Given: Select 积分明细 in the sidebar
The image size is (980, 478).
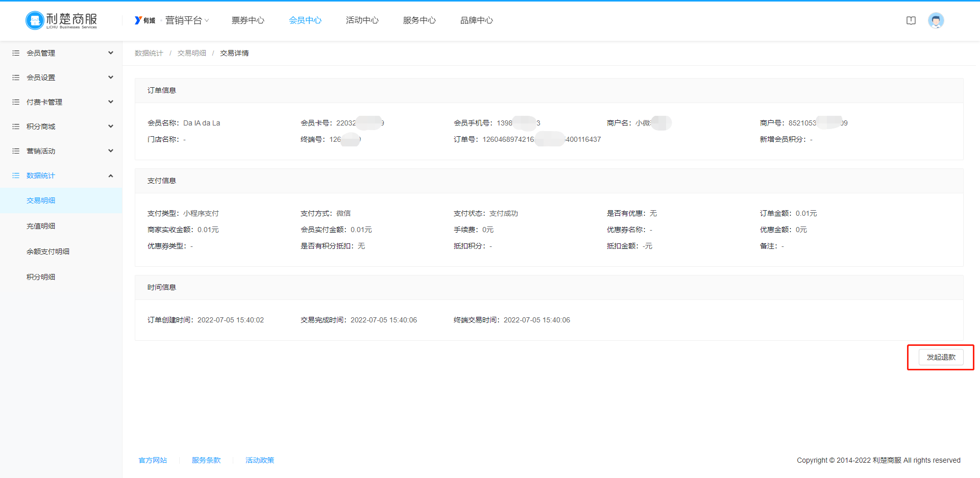Looking at the screenshot, I should 61,277.
